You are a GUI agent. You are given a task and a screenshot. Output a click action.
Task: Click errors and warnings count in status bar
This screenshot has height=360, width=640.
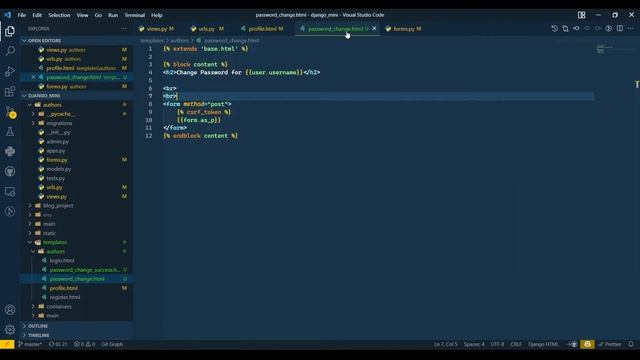click(84, 344)
